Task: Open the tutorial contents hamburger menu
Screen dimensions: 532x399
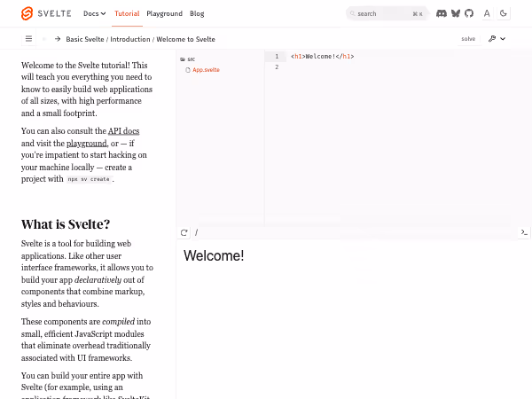Action: pyautogui.click(x=29, y=39)
